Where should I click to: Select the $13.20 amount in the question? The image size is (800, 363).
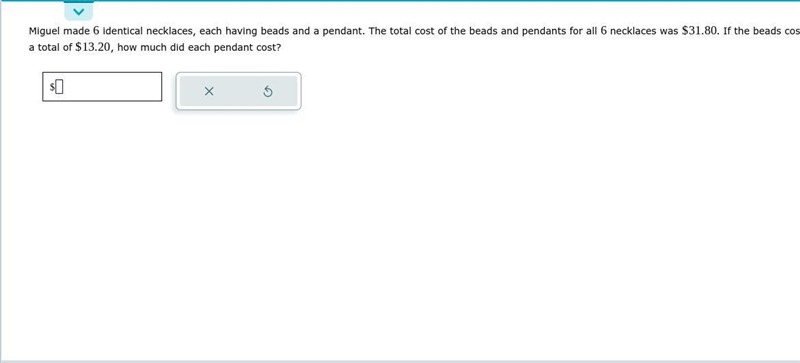tap(93, 47)
